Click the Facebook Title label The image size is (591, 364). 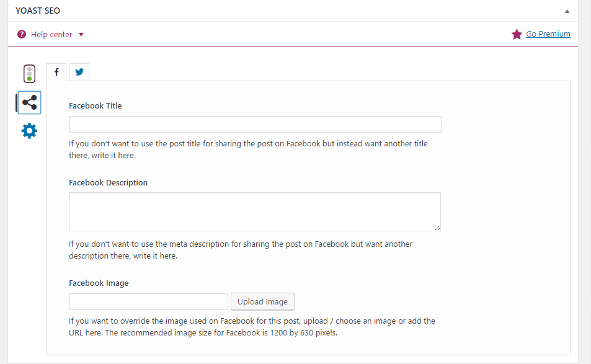click(x=95, y=106)
